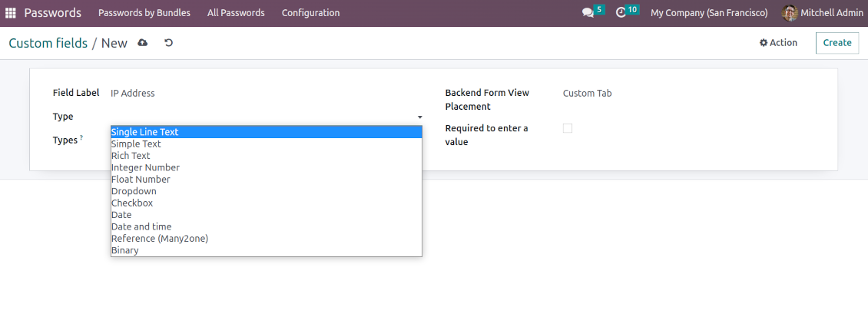Click the Field Label caption
The width and height of the screenshot is (868, 317).
pyautogui.click(x=76, y=93)
